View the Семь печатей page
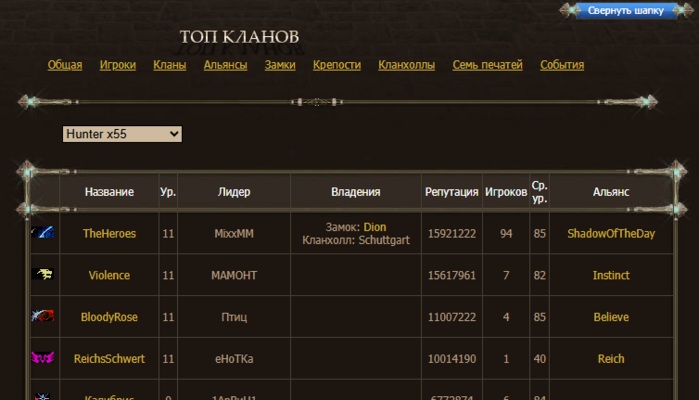Screen dimensions: 699x400 (x=487, y=65)
